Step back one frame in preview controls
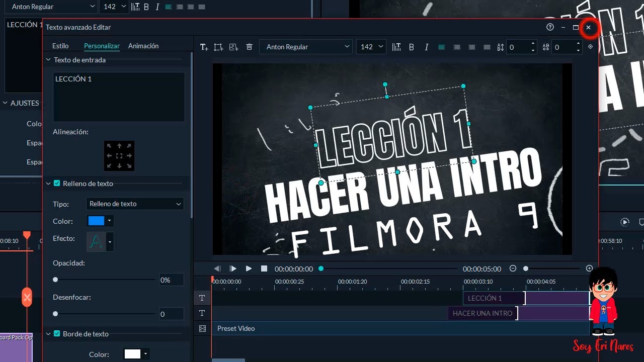Image resolution: width=644 pixels, height=362 pixels. click(217, 269)
